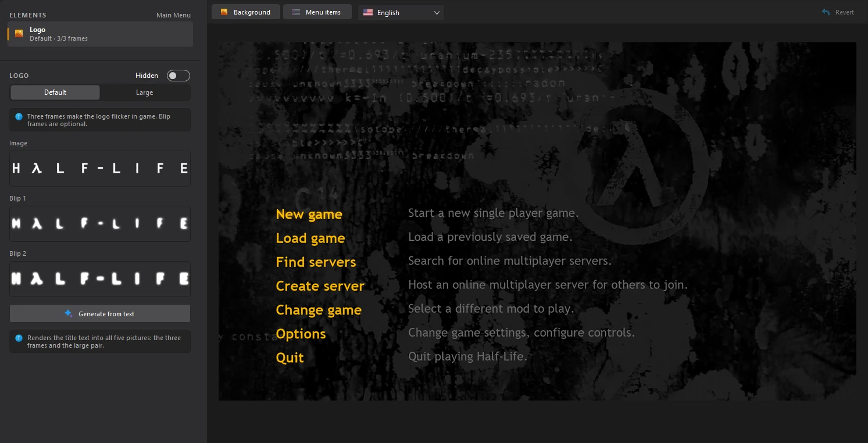
Task: Switch to the Large logo size tab
Action: (145, 92)
